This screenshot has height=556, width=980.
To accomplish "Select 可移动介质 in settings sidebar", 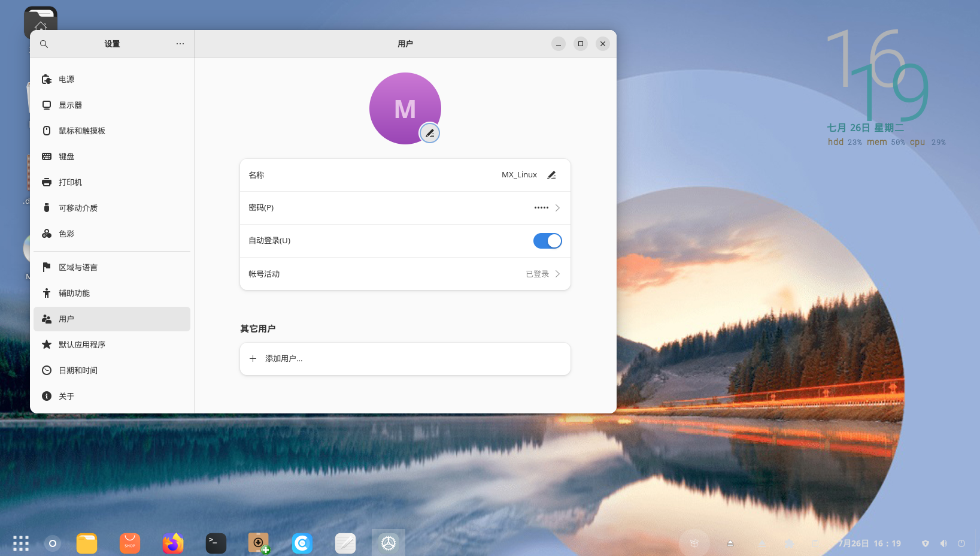I will coord(112,208).
